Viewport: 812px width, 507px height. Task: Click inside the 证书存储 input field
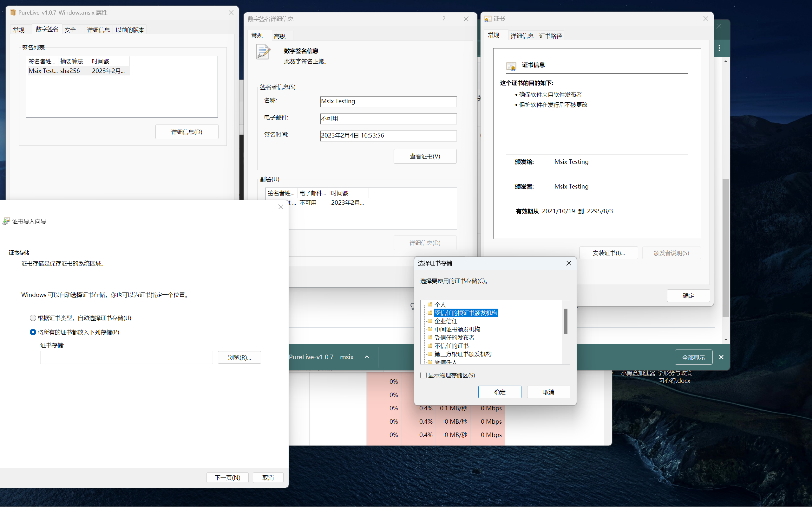click(126, 357)
